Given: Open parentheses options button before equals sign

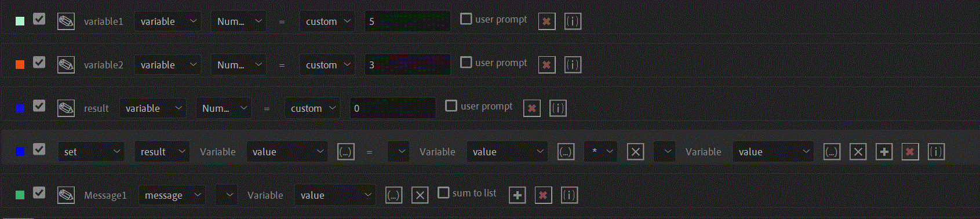Looking at the screenshot, I should [346, 152].
